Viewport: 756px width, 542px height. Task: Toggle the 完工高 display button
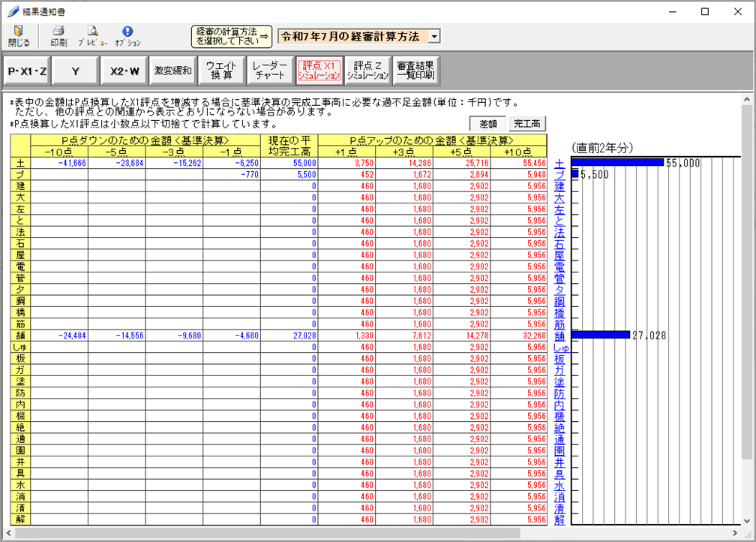tap(527, 124)
